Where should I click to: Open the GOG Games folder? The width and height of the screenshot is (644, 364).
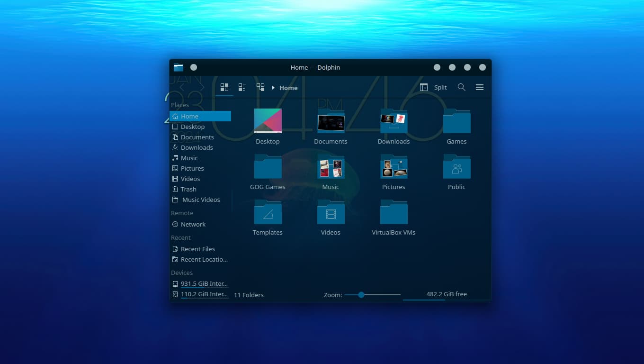[268, 168]
